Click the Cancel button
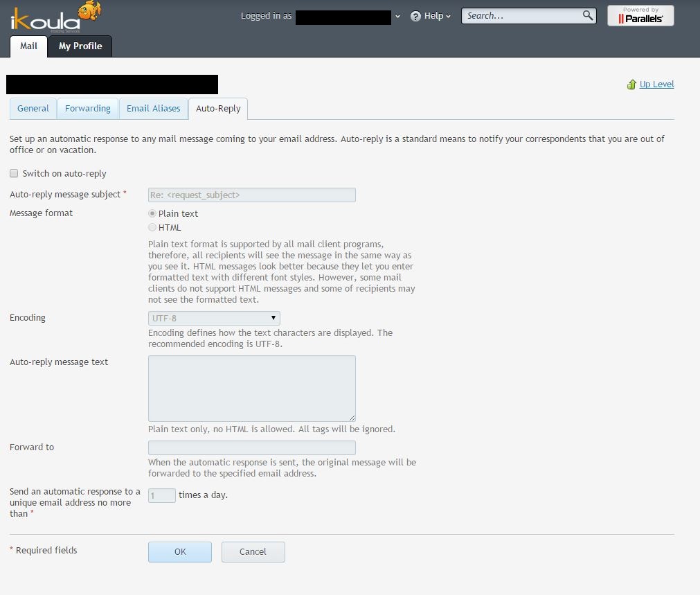The height and width of the screenshot is (595, 700). click(253, 551)
